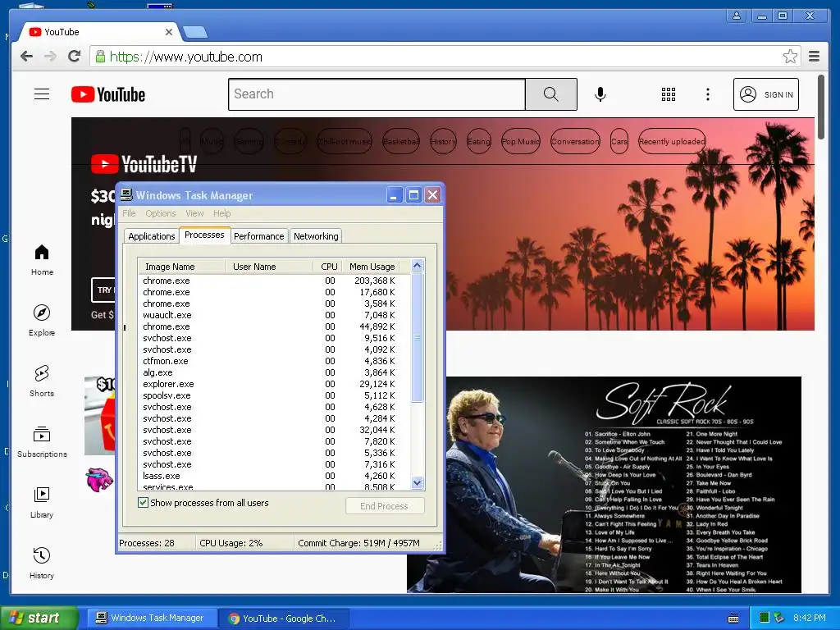Switch to the Applications tab
Image resolution: width=840 pixels, height=630 pixels.
point(152,236)
